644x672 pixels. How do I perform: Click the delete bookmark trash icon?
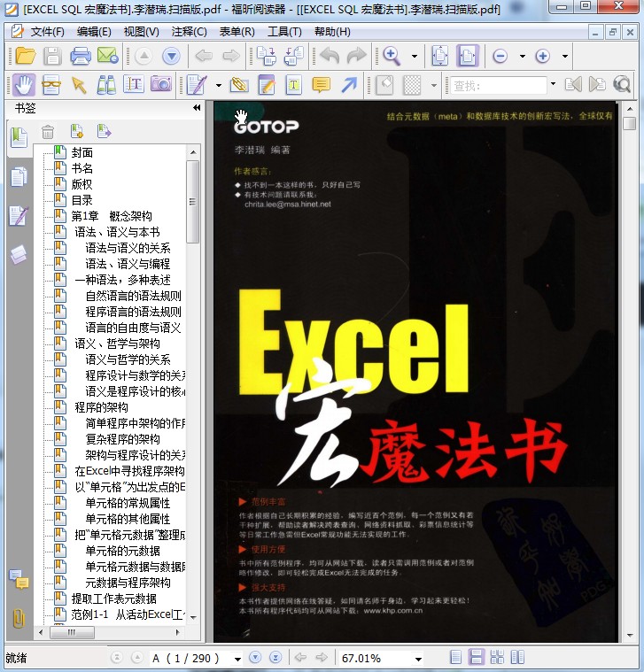click(x=48, y=132)
